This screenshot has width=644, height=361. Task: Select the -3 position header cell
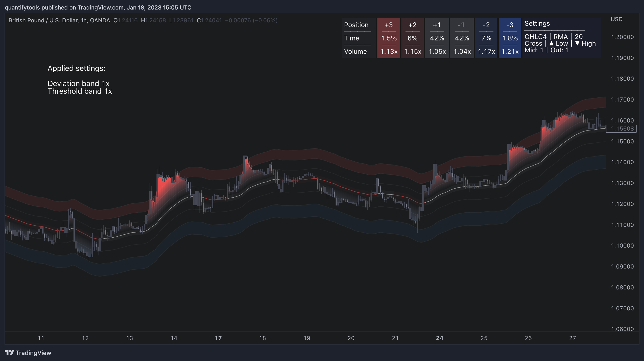point(510,25)
